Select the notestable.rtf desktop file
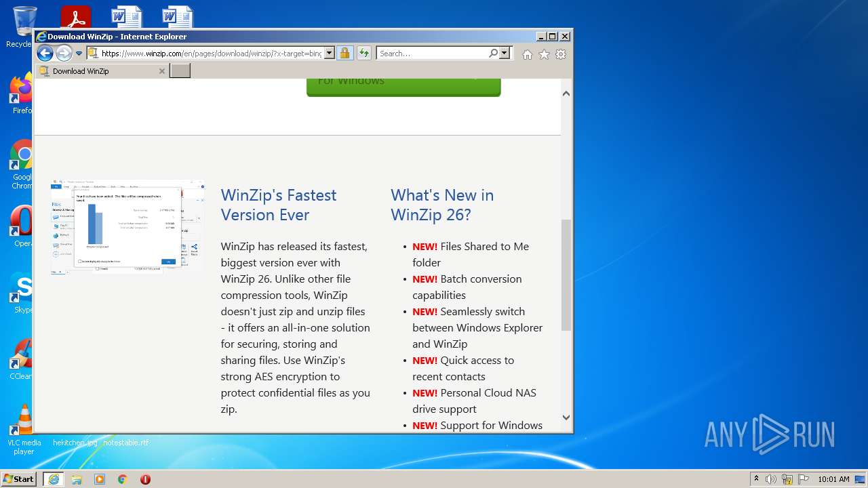The height and width of the screenshot is (488, 868). coord(125,443)
